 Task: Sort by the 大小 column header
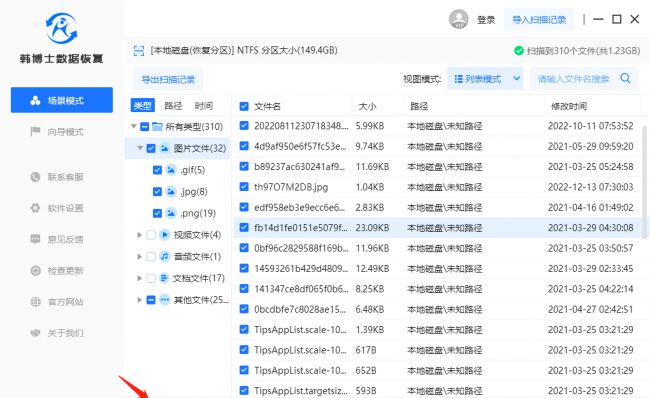[x=367, y=106]
